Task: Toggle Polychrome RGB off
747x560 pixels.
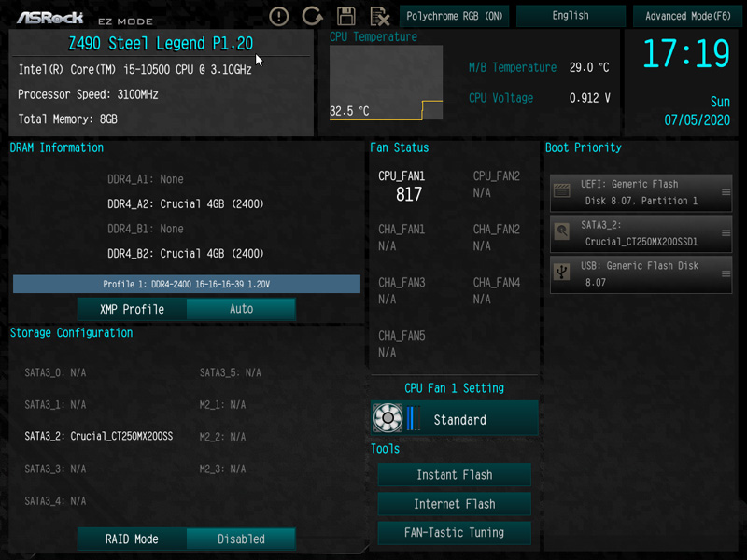Action: click(455, 16)
